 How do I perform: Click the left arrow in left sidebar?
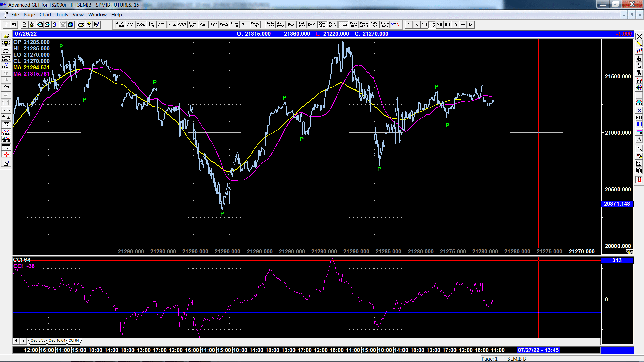point(6,87)
